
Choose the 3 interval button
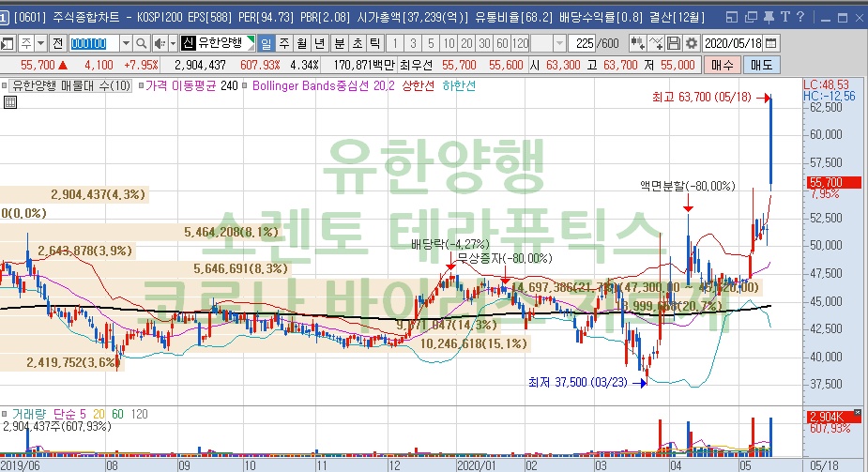pyautogui.click(x=412, y=43)
